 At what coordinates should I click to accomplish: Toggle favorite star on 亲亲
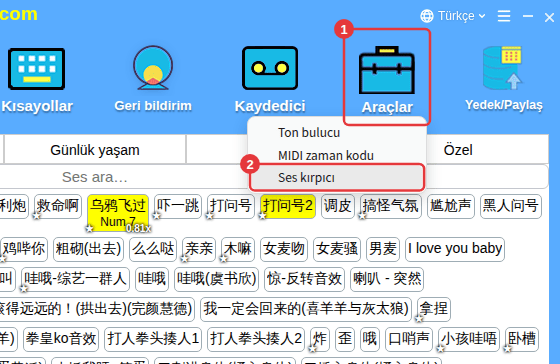click(184, 259)
